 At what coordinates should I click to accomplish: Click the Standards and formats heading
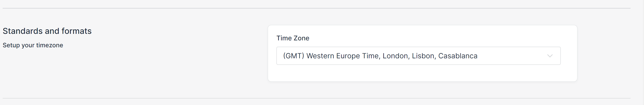click(47, 31)
